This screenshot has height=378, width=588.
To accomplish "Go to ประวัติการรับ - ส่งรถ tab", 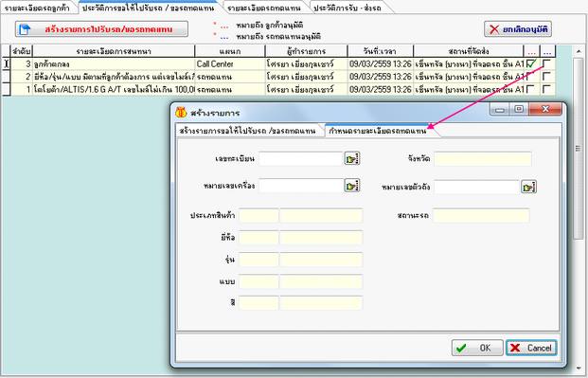I will [347, 8].
